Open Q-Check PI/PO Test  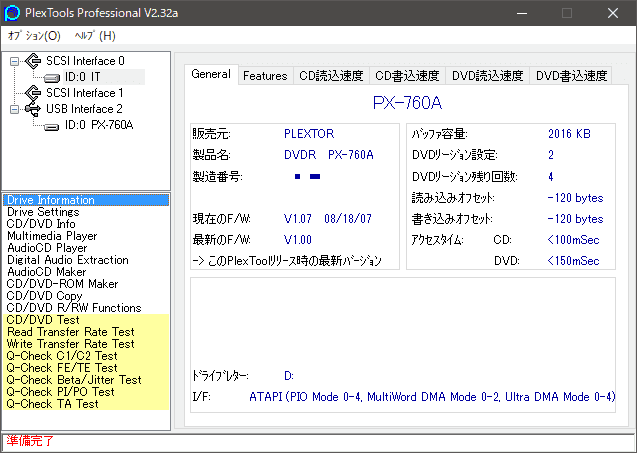click(x=61, y=392)
